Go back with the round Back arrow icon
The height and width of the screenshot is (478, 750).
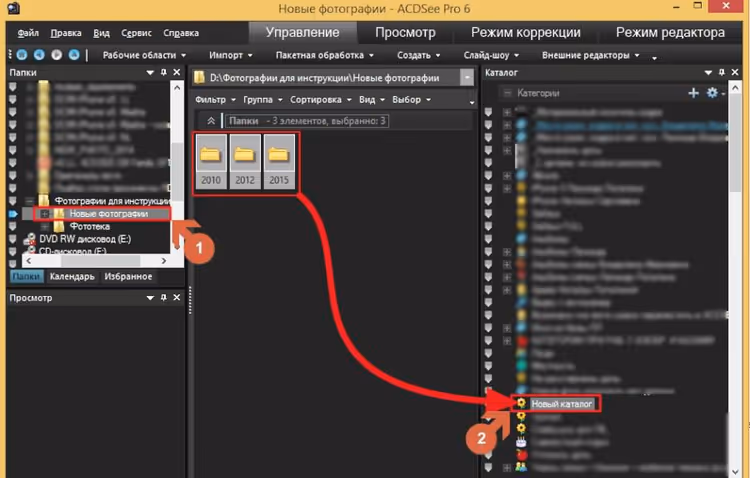pos(39,55)
